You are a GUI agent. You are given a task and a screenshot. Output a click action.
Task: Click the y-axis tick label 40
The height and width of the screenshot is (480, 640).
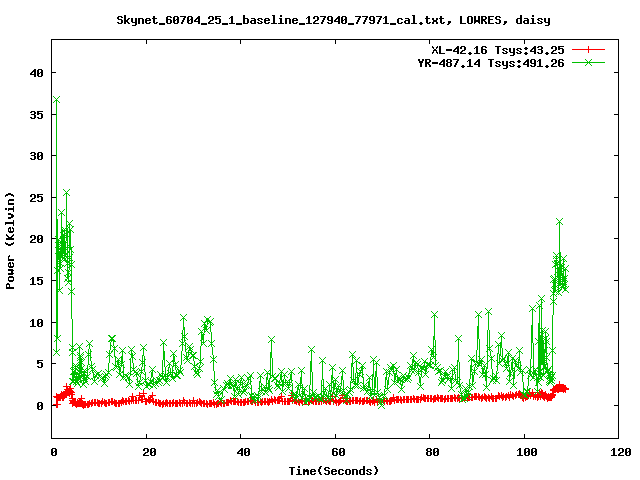[x=37, y=73]
